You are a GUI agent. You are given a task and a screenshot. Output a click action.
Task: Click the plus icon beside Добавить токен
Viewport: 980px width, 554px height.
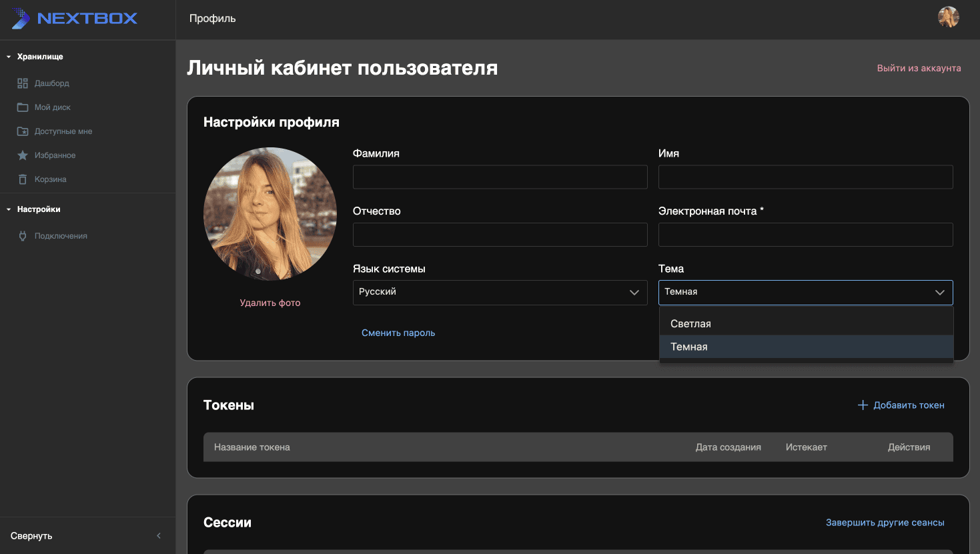tap(863, 405)
